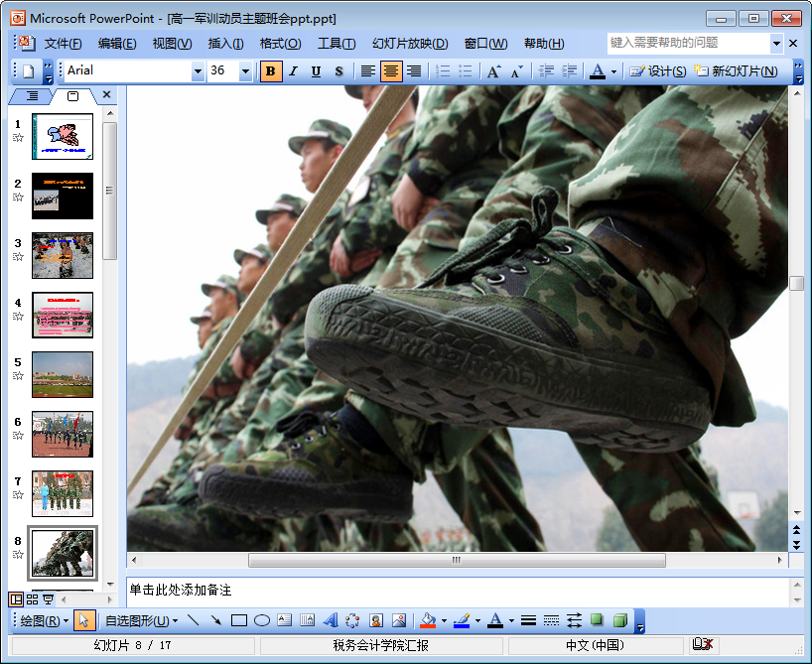Align text left
812x664 pixels.
click(368, 70)
